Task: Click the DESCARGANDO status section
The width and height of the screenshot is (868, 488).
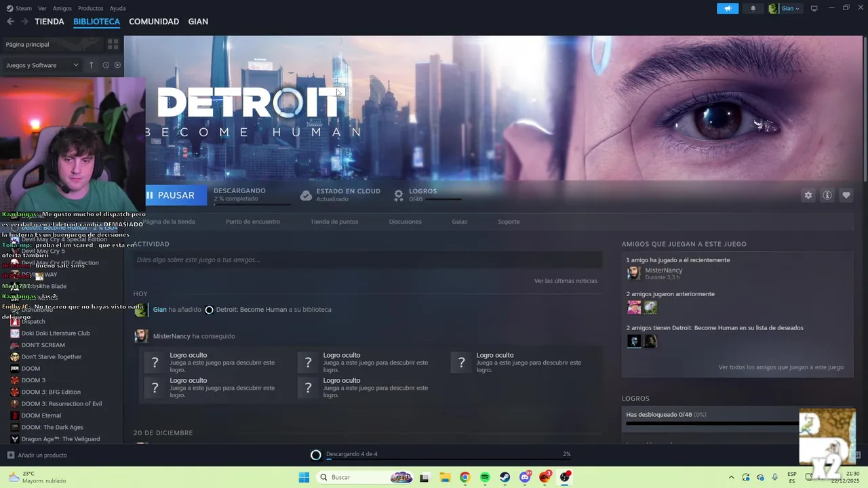Action: coord(251,195)
